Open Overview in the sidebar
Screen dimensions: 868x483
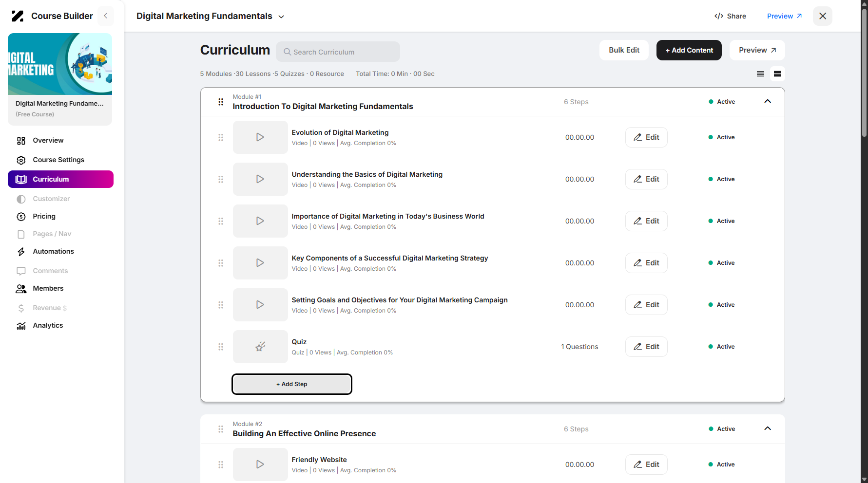click(60, 140)
